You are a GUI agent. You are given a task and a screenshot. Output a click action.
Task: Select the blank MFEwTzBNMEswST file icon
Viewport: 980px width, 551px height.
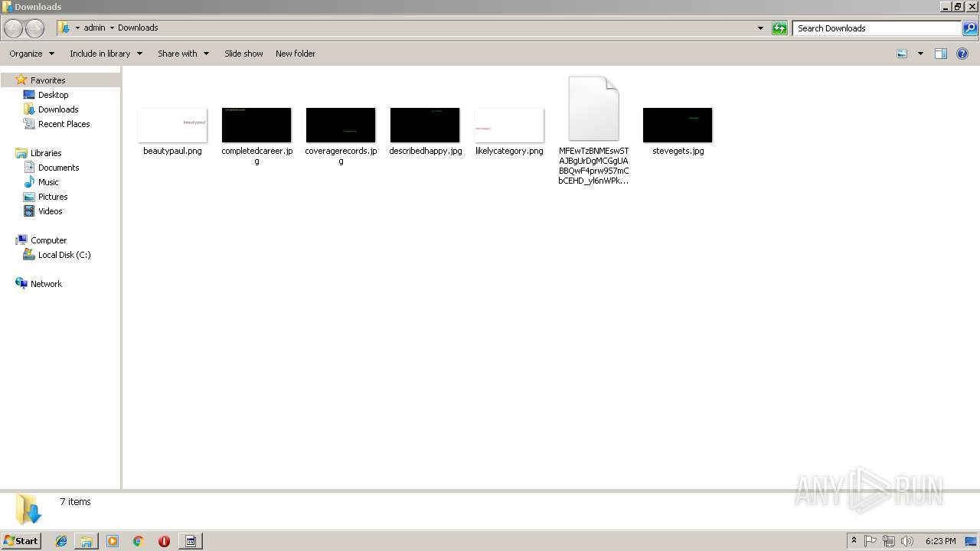[x=593, y=109]
